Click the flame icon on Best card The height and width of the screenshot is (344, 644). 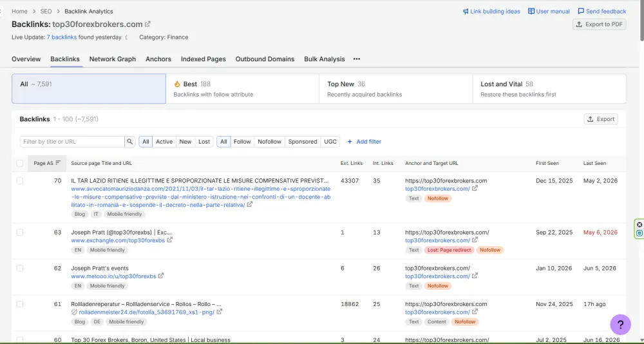177,84
